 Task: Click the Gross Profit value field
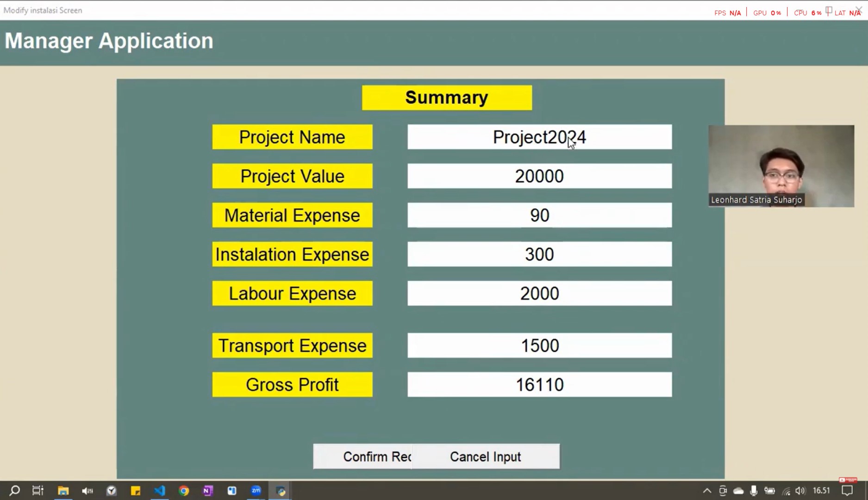(539, 385)
